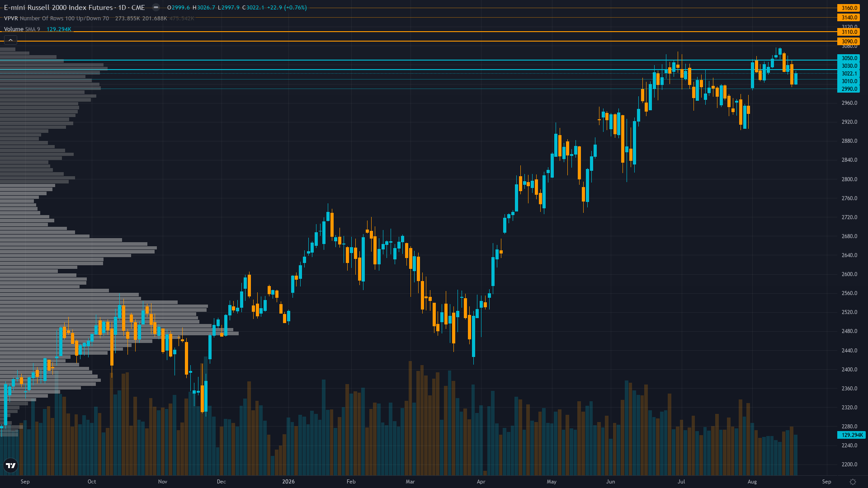Click the 2880.0 price scale label
The width and height of the screenshot is (868, 488).
click(849, 141)
